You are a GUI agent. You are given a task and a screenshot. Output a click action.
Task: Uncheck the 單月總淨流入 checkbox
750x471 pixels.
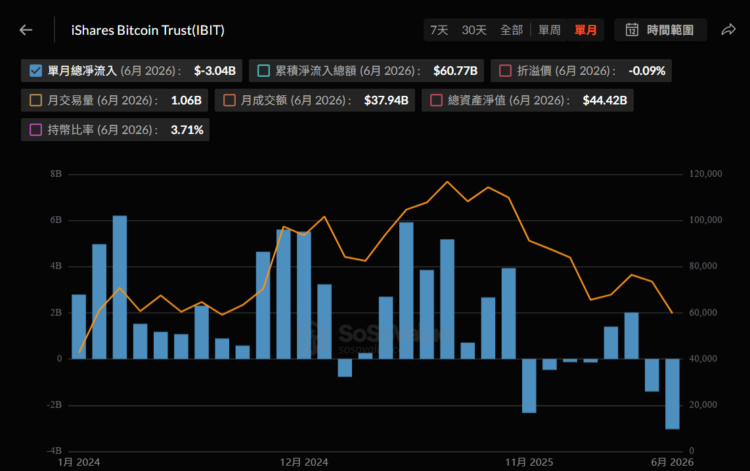36,71
